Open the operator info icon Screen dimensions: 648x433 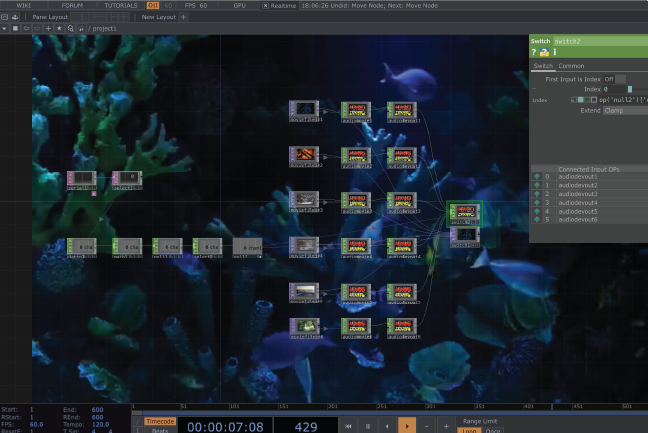coord(554,52)
